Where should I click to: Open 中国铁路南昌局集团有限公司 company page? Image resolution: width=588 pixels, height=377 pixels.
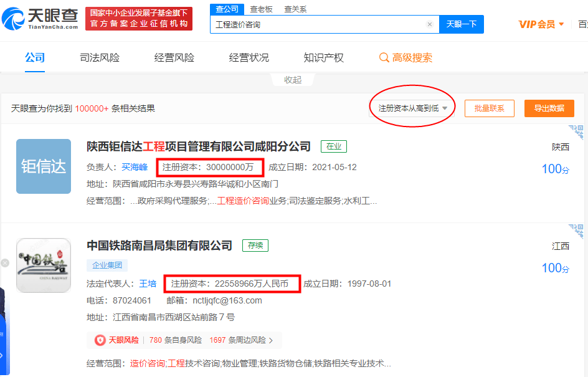(159, 246)
